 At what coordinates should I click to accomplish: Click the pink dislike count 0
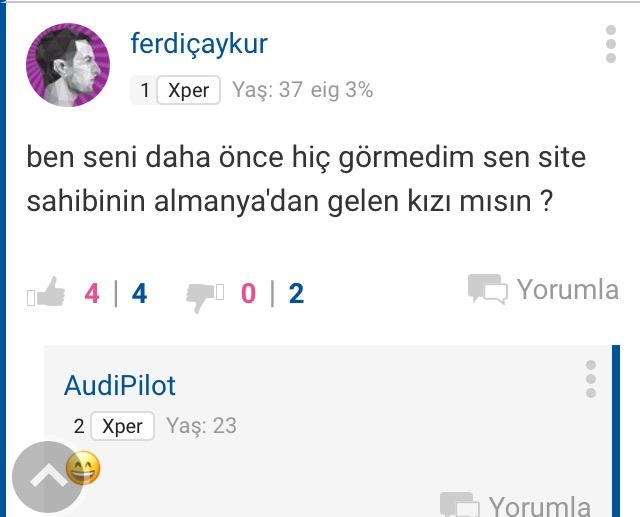(x=248, y=293)
